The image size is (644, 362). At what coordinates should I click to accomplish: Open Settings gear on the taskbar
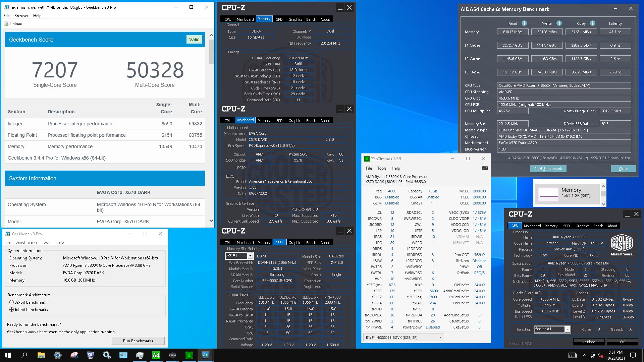tap(57, 355)
